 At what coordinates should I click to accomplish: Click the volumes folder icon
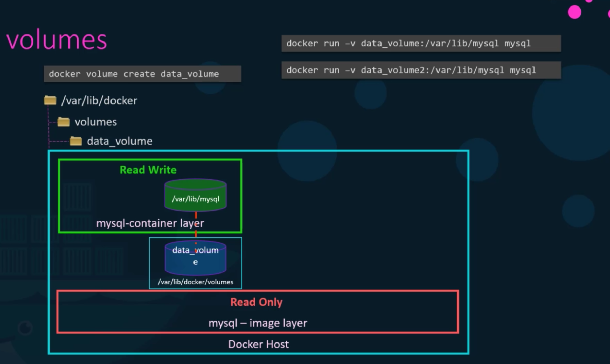coord(63,122)
